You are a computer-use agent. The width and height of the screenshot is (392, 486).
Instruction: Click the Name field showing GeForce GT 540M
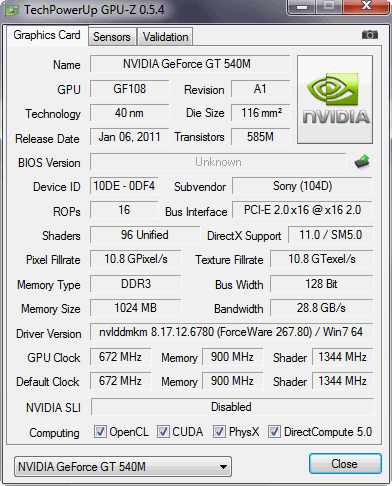tap(190, 64)
